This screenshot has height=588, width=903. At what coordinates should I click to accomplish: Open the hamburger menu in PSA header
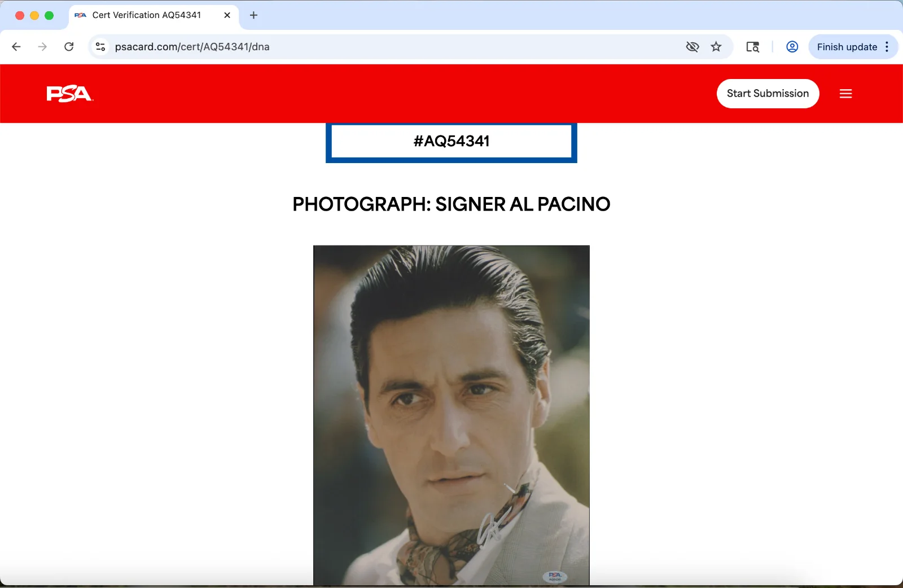pyautogui.click(x=845, y=94)
